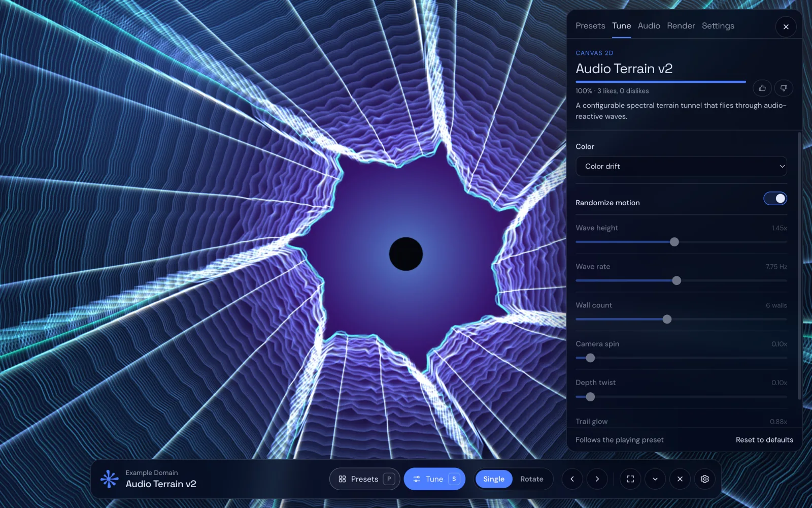This screenshot has height=508, width=812.
Task: Click the Wave height slider handle
Action: 674,242
